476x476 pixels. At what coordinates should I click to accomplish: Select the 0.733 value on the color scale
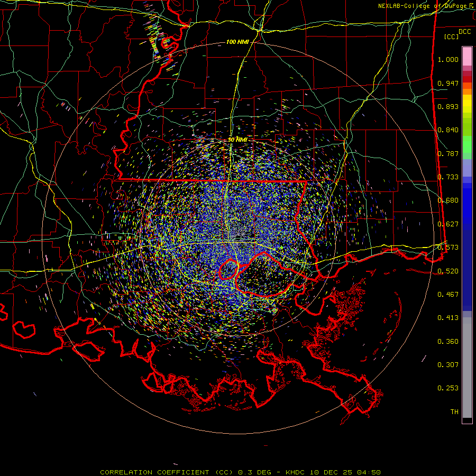448,177
